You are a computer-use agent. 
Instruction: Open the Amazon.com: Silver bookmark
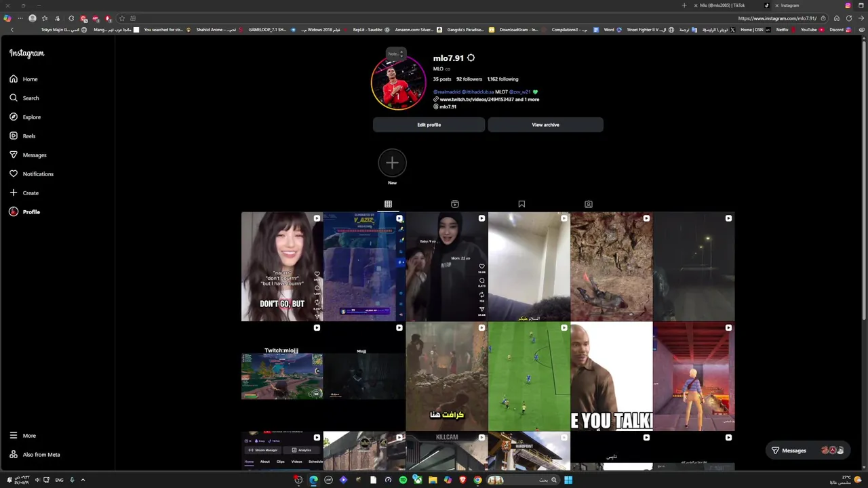[x=418, y=30]
